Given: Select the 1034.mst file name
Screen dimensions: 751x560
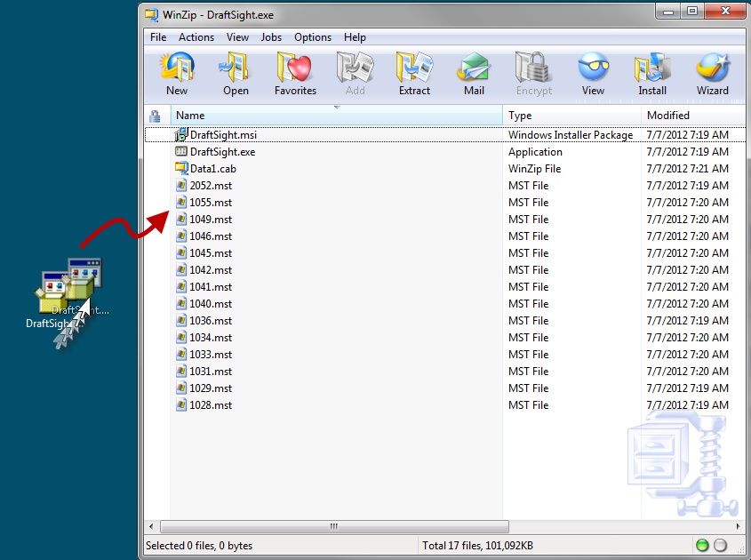Looking at the screenshot, I should [x=211, y=337].
